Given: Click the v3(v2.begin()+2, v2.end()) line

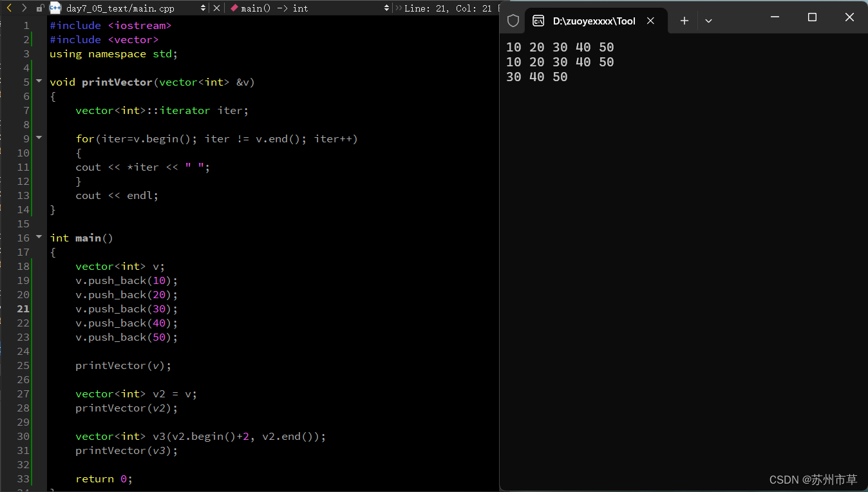Looking at the screenshot, I should [x=201, y=436].
